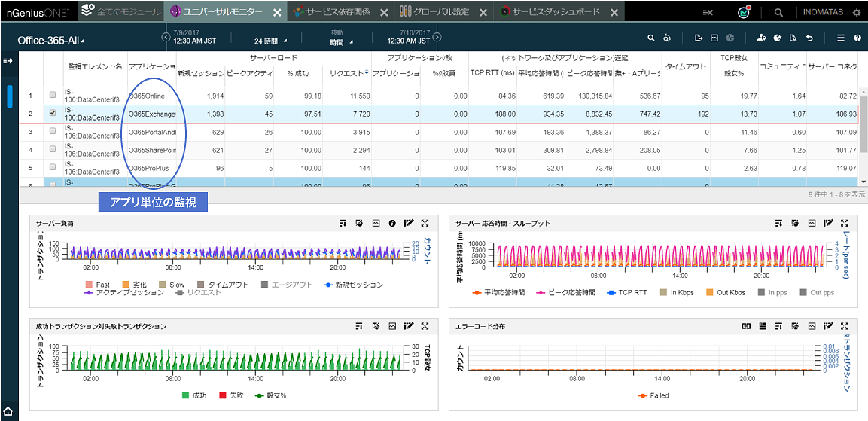Screen dimensions: 868x421
Task: Open home icon at bottom left
Action: pyautogui.click(x=8, y=411)
